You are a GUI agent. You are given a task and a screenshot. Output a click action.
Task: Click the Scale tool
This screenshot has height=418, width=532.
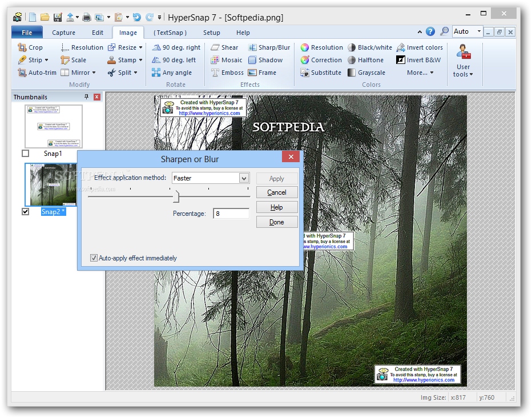[x=73, y=60]
